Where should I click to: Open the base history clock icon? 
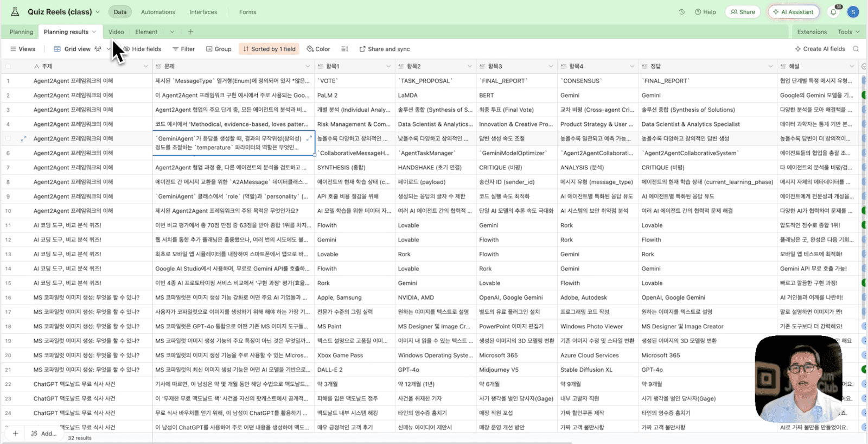(681, 11)
